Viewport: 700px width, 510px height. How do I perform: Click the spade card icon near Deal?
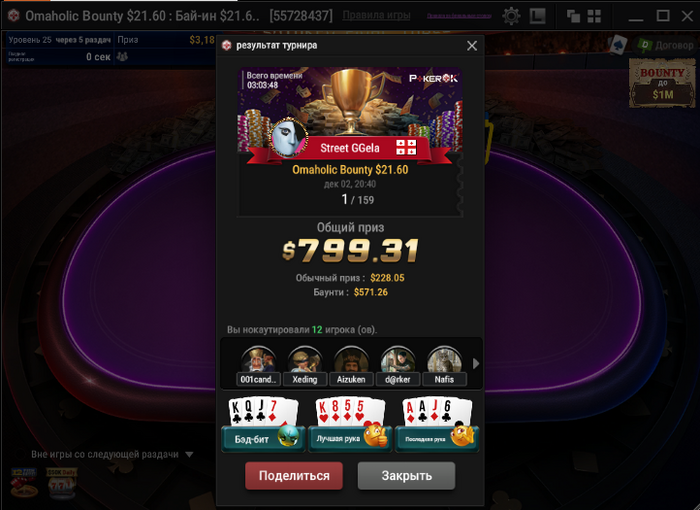pyautogui.click(x=618, y=45)
